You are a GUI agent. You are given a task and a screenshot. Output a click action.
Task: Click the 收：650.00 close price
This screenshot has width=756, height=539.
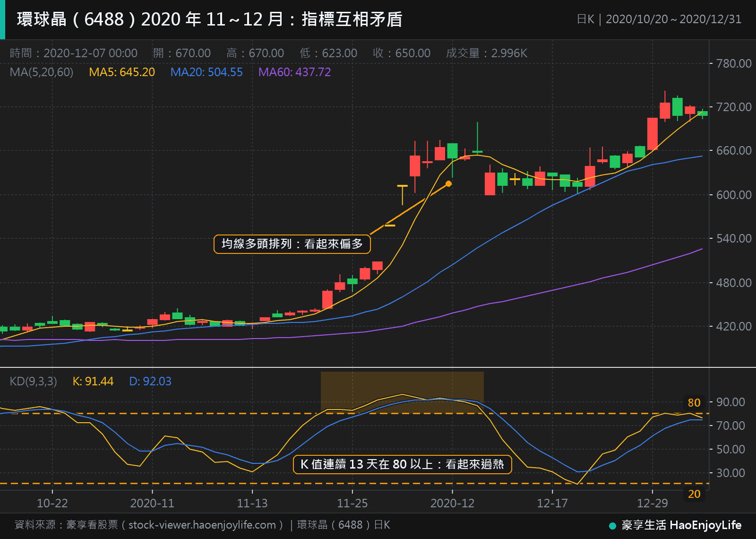coord(402,53)
